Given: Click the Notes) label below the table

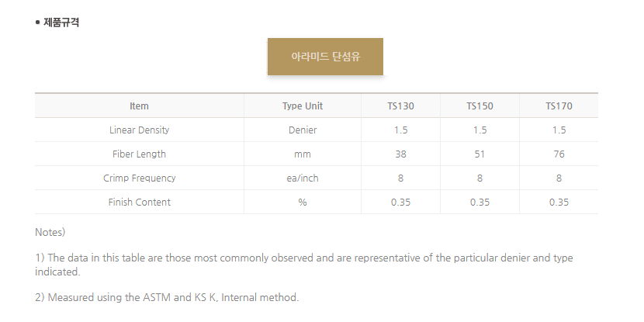Looking at the screenshot, I should [50, 232].
